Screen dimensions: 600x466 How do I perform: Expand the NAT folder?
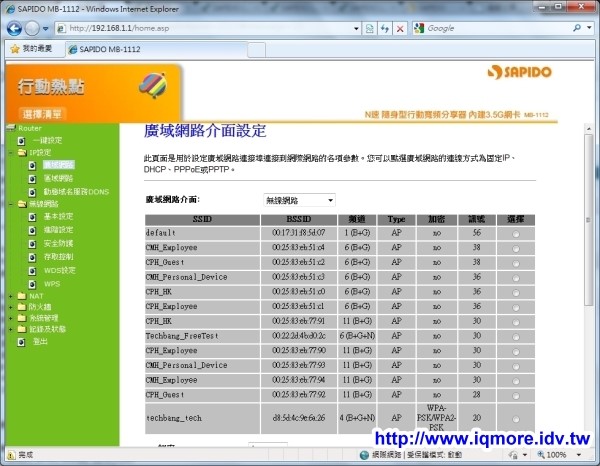point(11,296)
